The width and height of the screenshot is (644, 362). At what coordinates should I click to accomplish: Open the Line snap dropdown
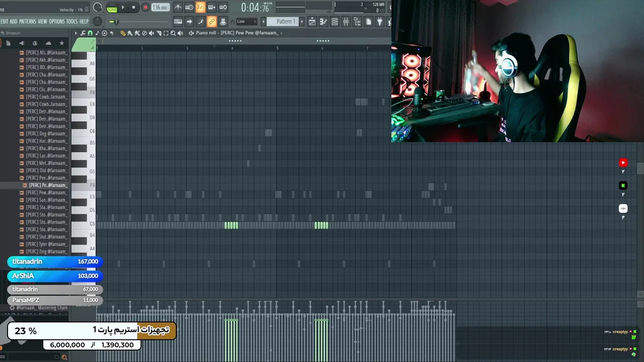coord(246,22)
